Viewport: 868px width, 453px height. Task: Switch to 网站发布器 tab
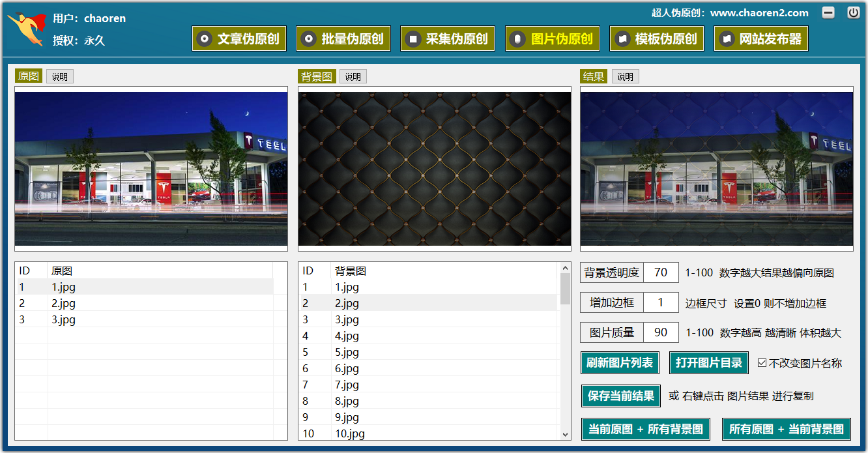(761, 38)
